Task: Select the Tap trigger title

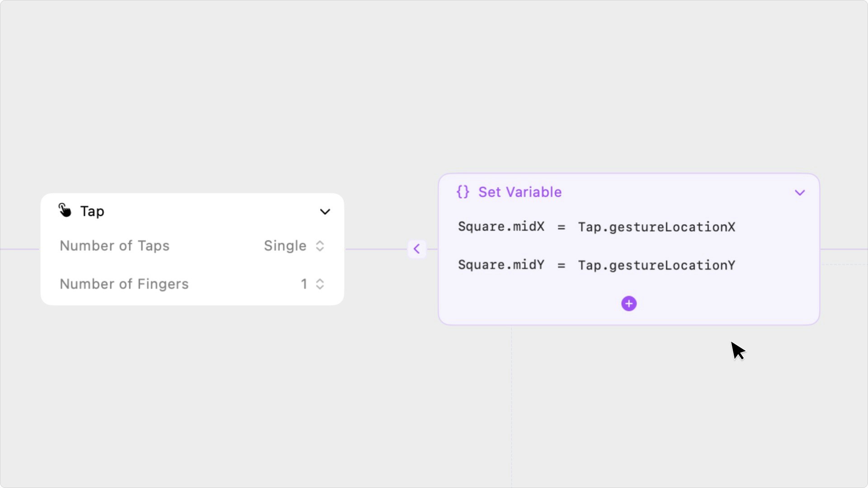Action: 92,211
